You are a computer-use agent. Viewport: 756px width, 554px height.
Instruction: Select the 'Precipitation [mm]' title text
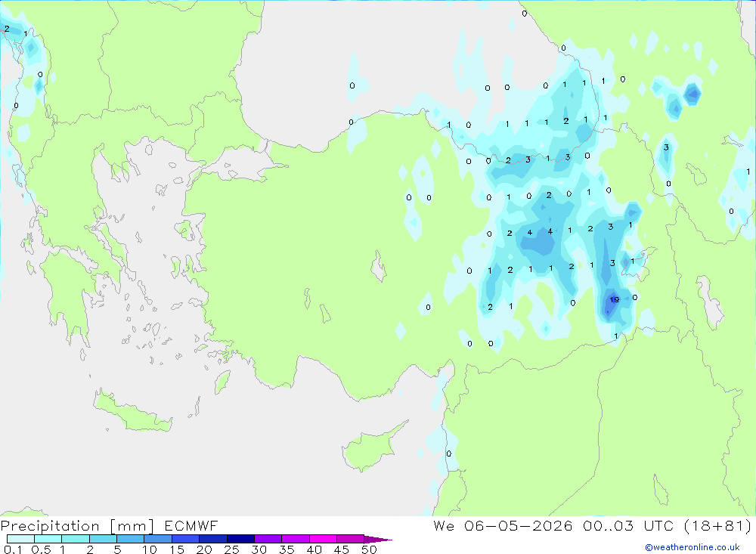point(77,526)
